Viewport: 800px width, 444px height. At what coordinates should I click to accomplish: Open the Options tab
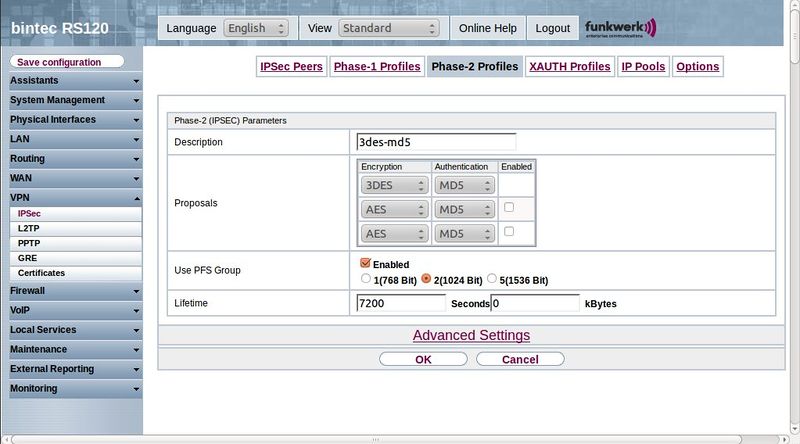pyautogui.click(x=697, y=66)
